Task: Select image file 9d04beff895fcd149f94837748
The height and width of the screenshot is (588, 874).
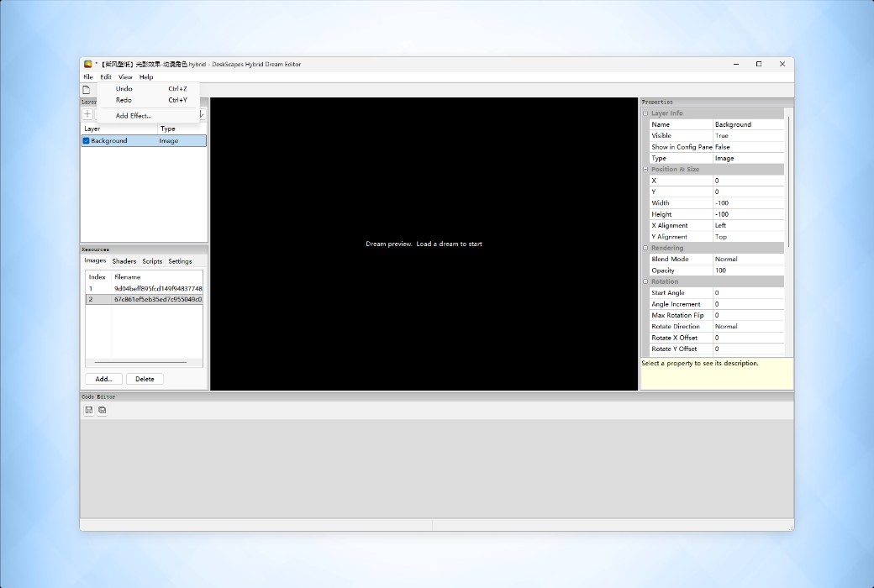Action: click(144, 289)
